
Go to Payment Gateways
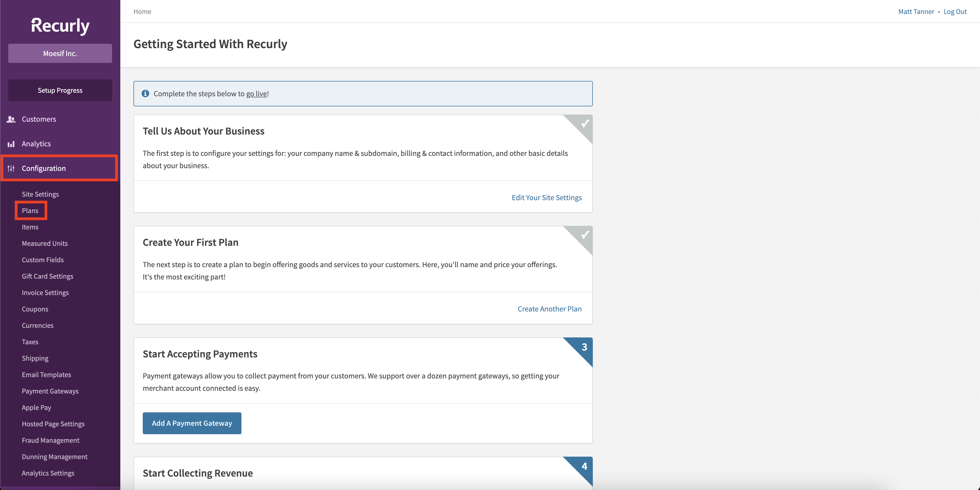pos(50,391)
